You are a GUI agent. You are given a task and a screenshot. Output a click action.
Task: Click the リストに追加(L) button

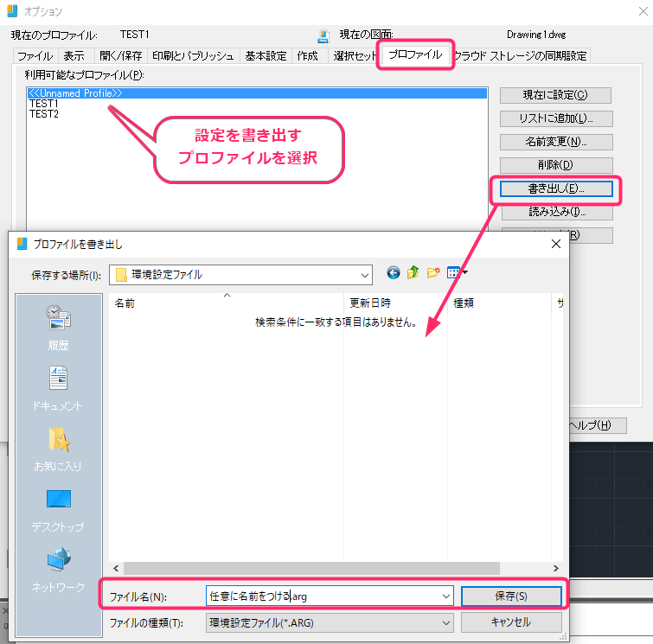click(x=556, y=118)
